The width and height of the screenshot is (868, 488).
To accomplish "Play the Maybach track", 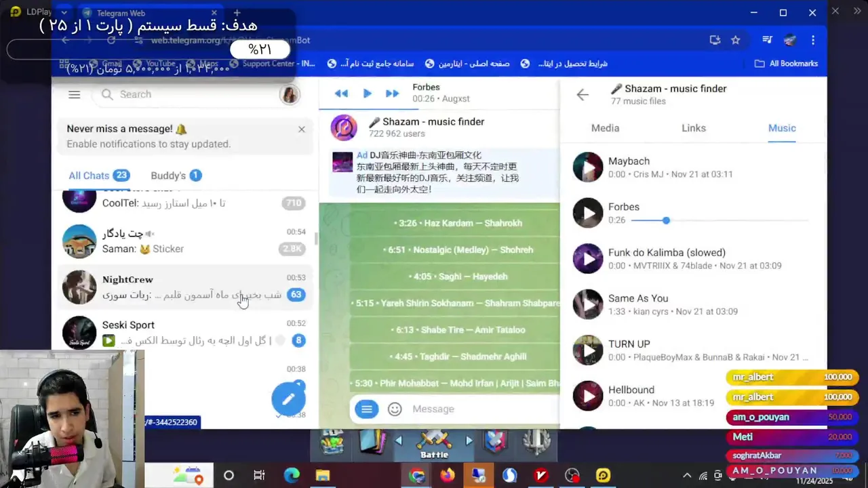I will [x=588, y=167].
